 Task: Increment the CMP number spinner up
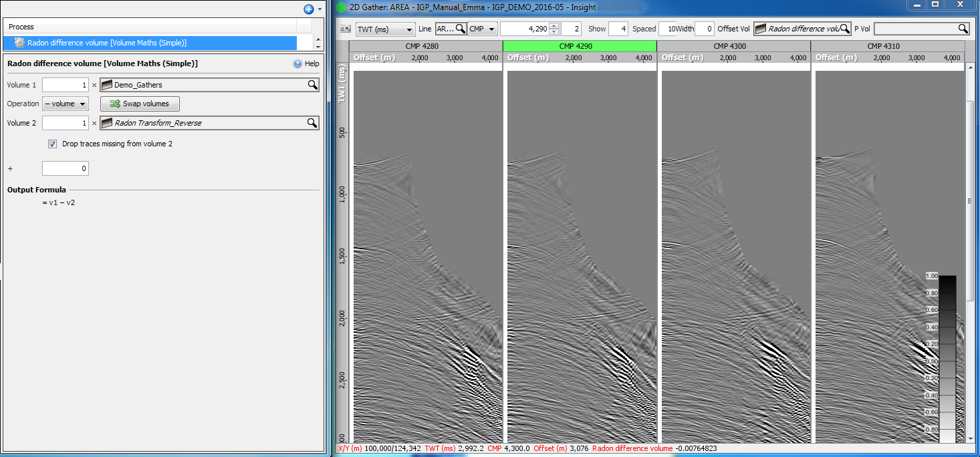point(554,25)
